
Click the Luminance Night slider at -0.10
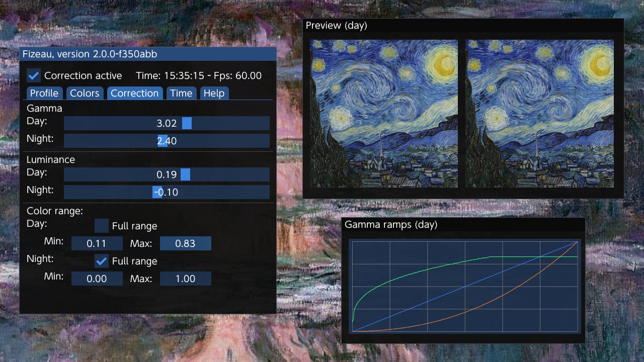[167, 192]
